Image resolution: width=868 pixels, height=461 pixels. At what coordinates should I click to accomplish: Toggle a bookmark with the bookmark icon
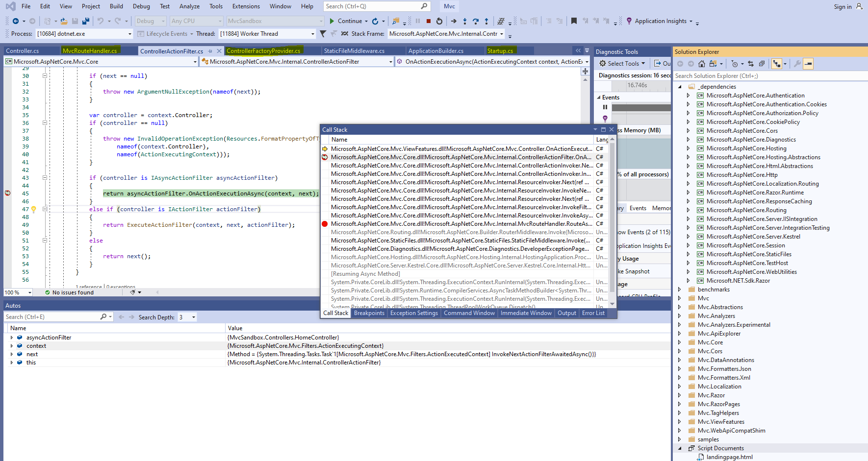point(573,21)
